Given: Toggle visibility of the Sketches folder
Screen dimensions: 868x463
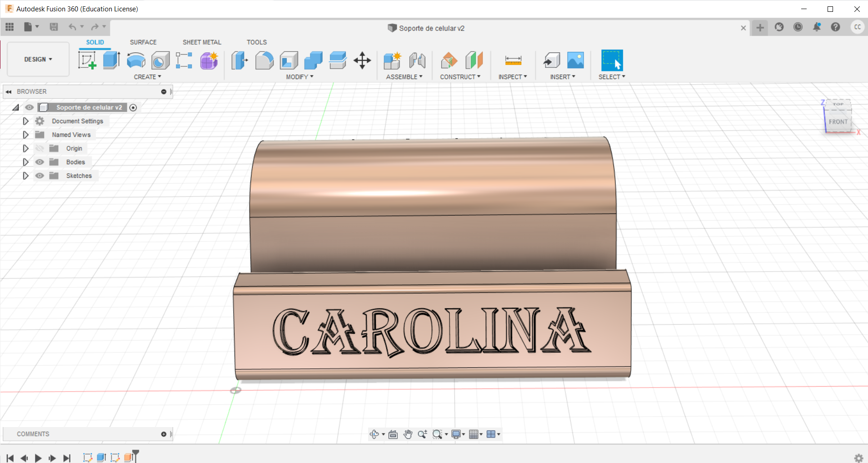Looking at the screenshot, I should pyautogui.click(x=40, y=176).
